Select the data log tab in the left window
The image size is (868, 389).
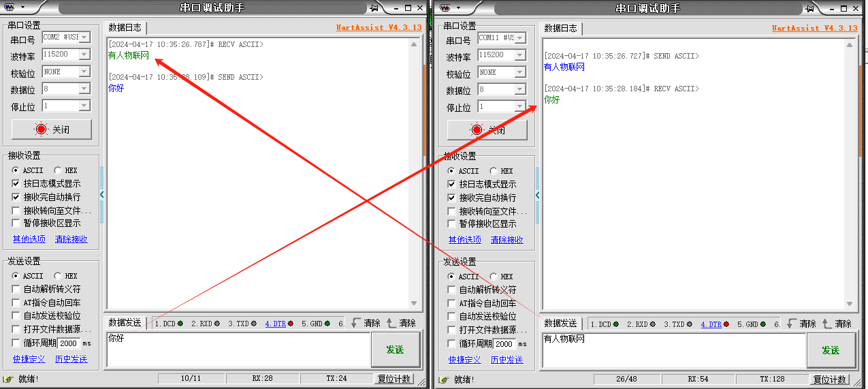[125, 28]
